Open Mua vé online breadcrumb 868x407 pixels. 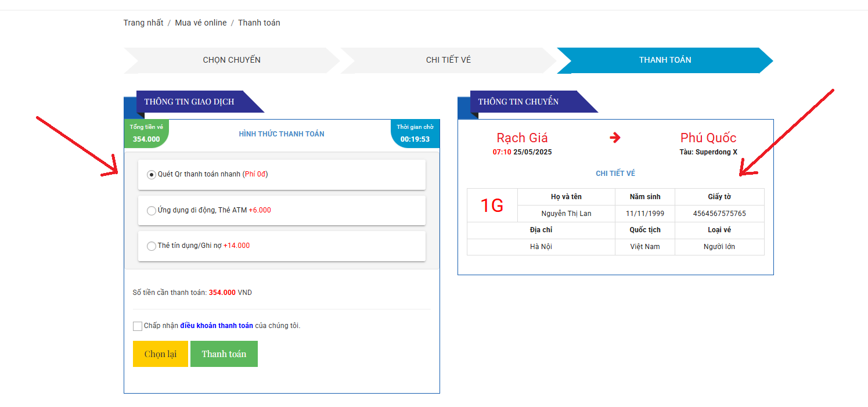click(x=201, y=23)
